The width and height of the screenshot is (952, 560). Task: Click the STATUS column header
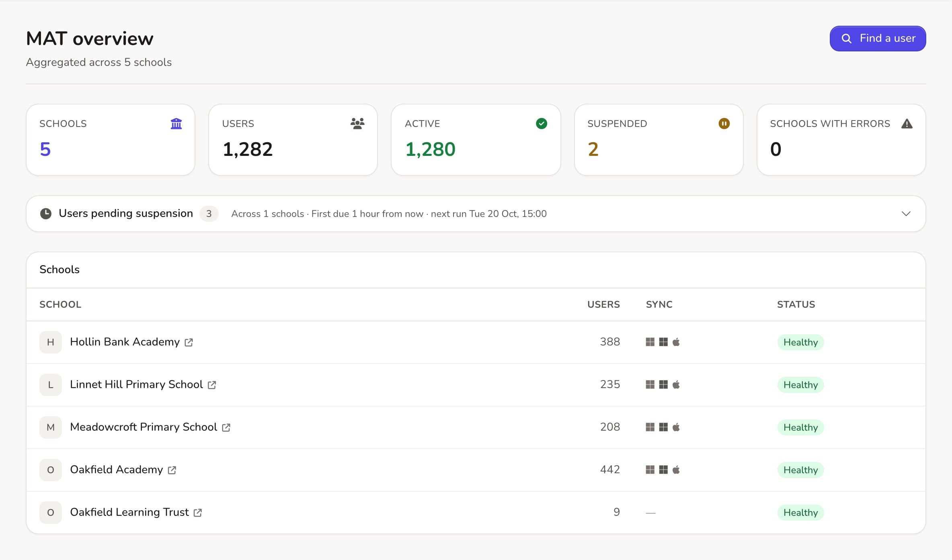(x=796, y=305)
